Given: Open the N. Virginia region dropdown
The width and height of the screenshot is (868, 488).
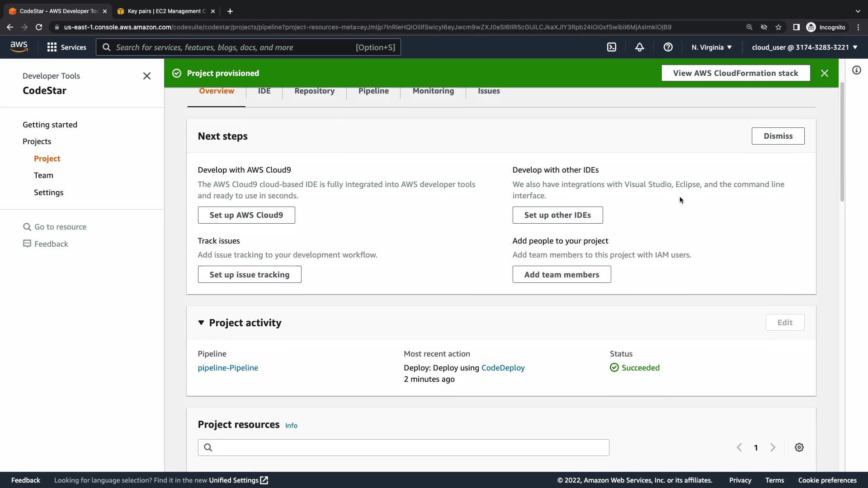Looking at the screenshot, I should (x=712, y=47).
